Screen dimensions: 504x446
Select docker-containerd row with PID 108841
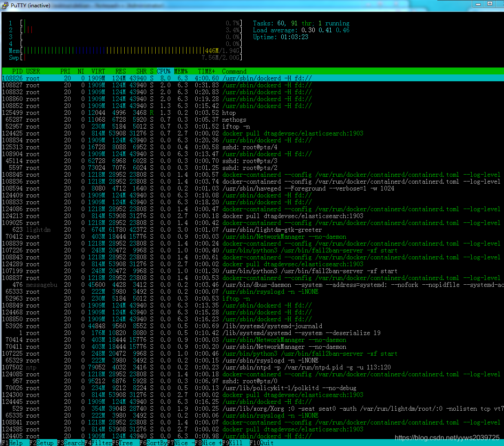click(x=252, y=422)
